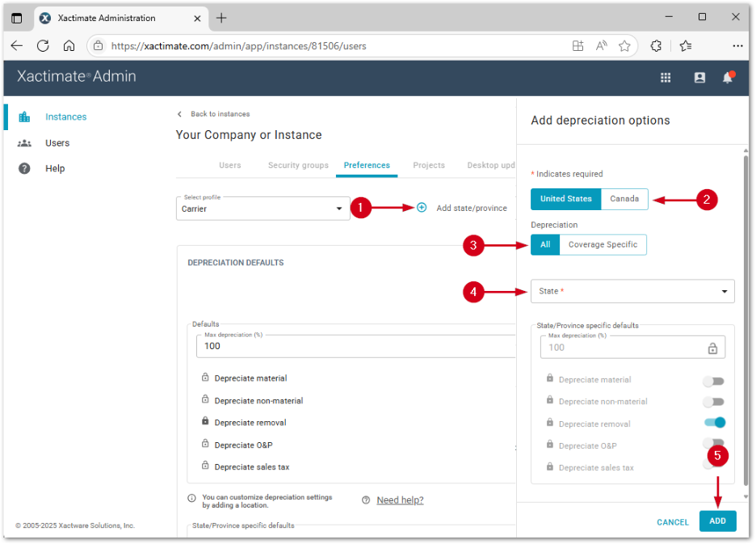Select All depreciation option
Screen dimensions: 756x544
tap(545, 245)
